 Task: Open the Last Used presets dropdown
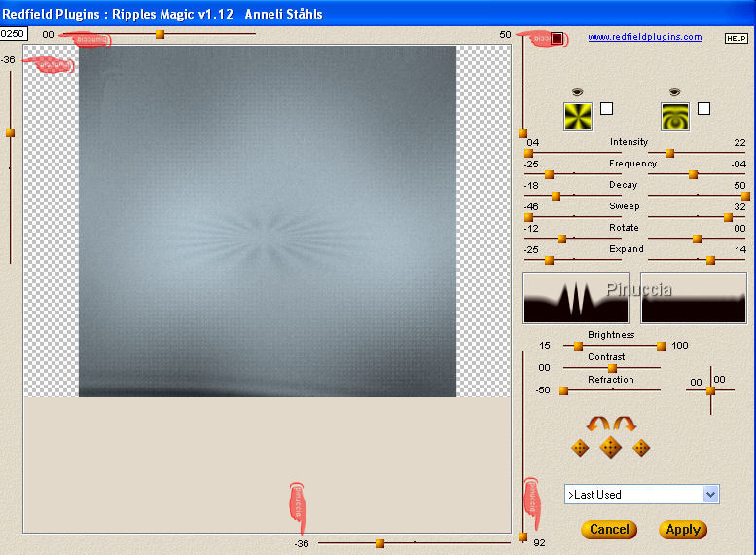pos(642,495)
